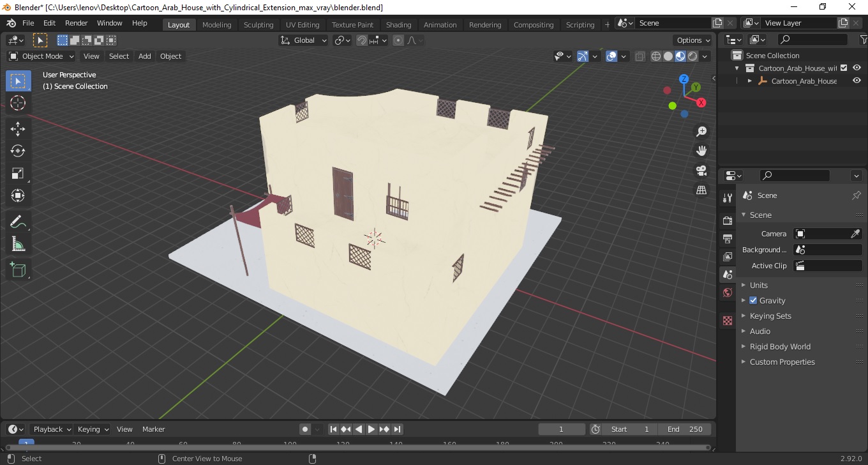Toggle proportional editing button
Viewport: 868px width, 465px height.
click(x=398, y=40)
